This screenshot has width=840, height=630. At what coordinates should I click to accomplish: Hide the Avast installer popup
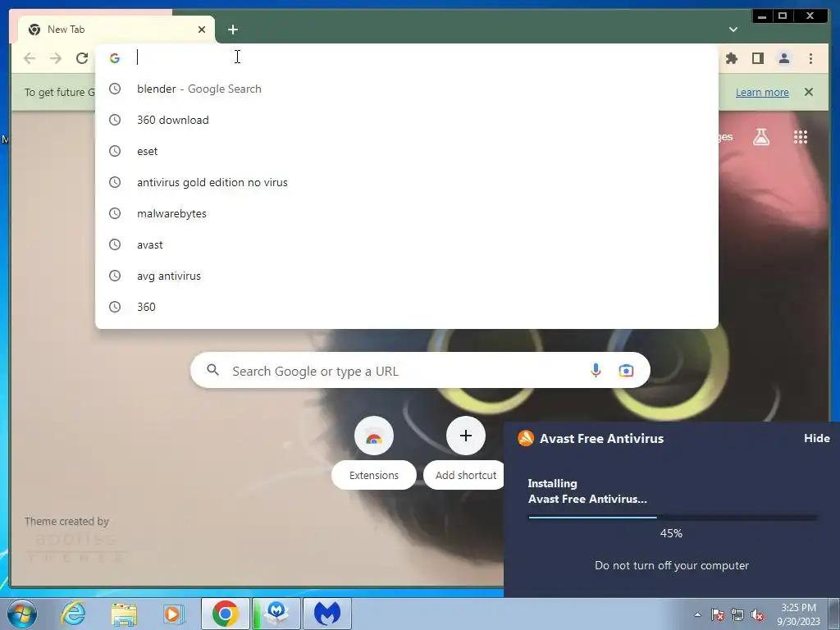[816, 438]
